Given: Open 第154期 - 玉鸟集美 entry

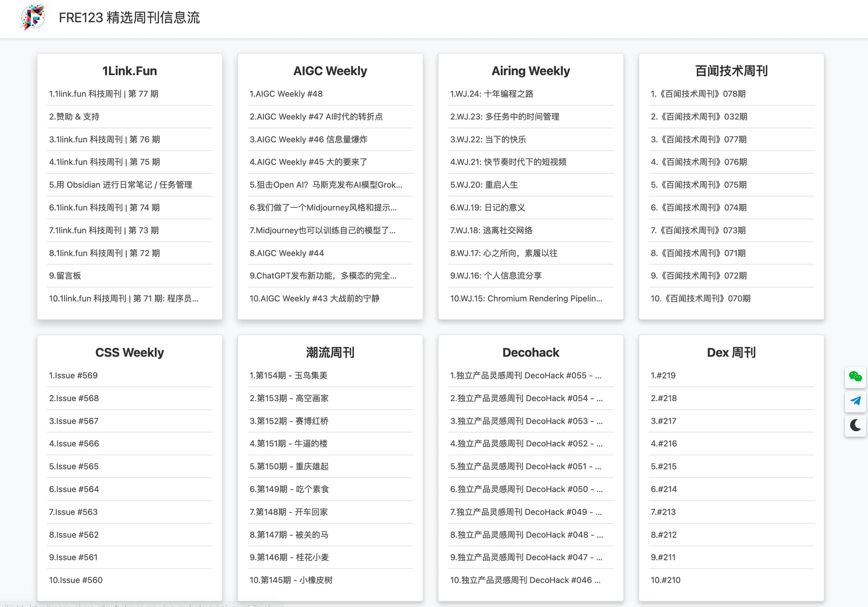Looking at the screenshot, I should 288,375.
